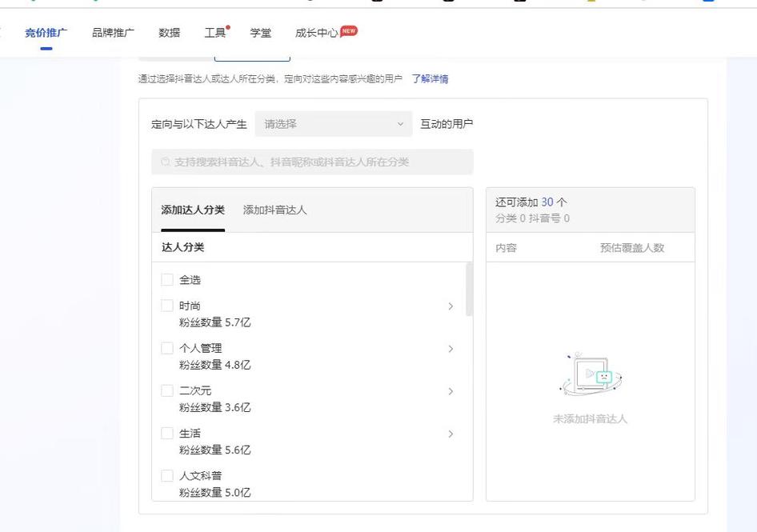The image size is (757, 532).
Task: Click the 还可添加 30 个 text
Action: point(531,202)
